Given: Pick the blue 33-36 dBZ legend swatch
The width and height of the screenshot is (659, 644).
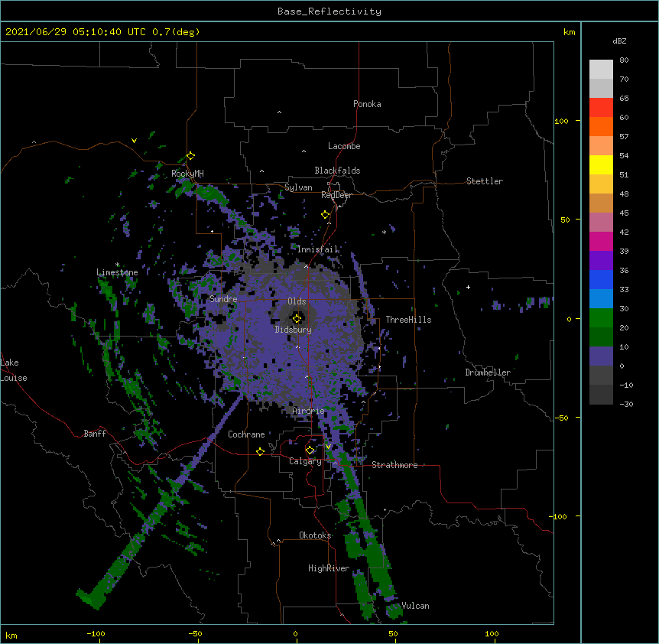Looking at the screenshot, I should (601, 280).
